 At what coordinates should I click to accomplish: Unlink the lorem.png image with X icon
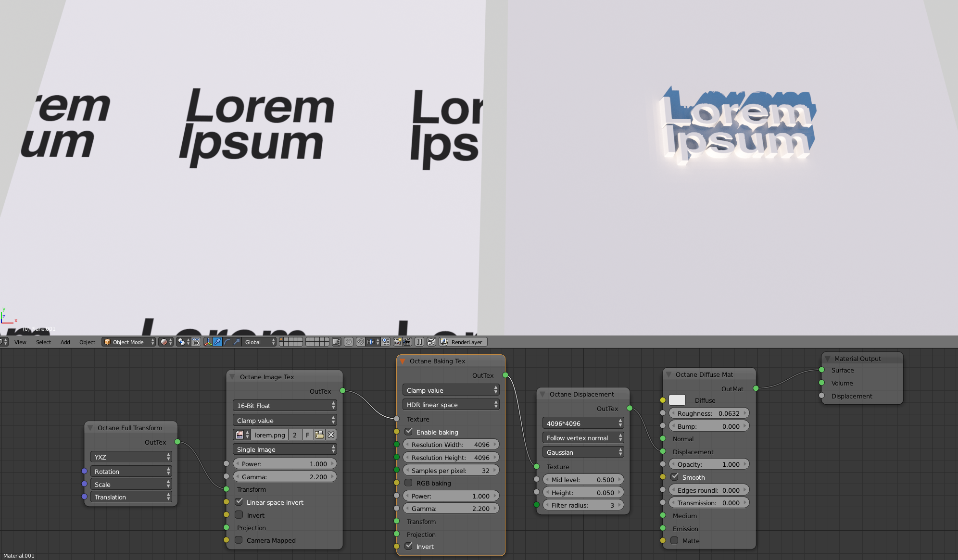[x=331, y=435]
